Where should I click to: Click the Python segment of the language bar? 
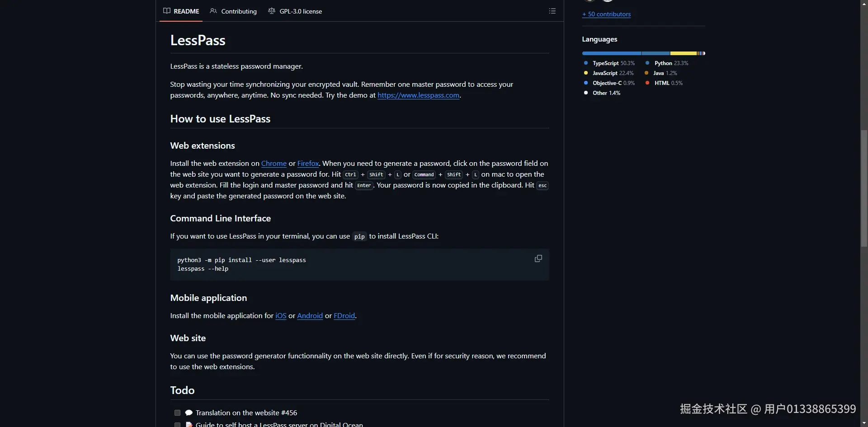656,53
